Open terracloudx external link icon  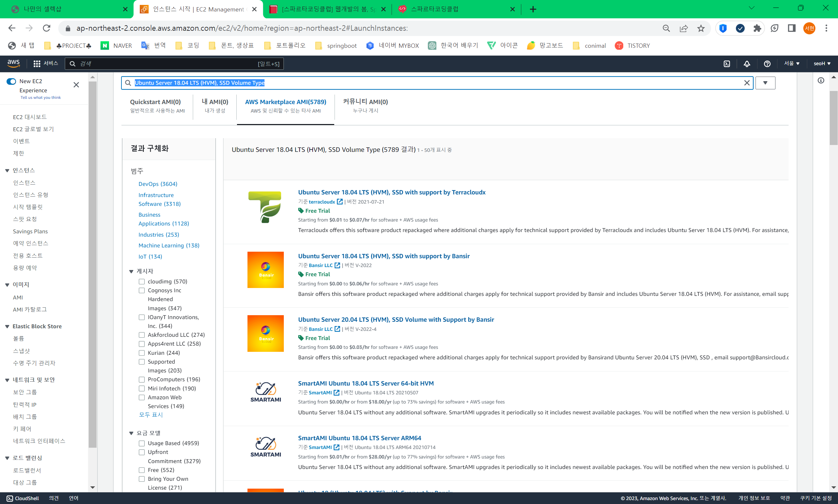click(x=339, y=202)
